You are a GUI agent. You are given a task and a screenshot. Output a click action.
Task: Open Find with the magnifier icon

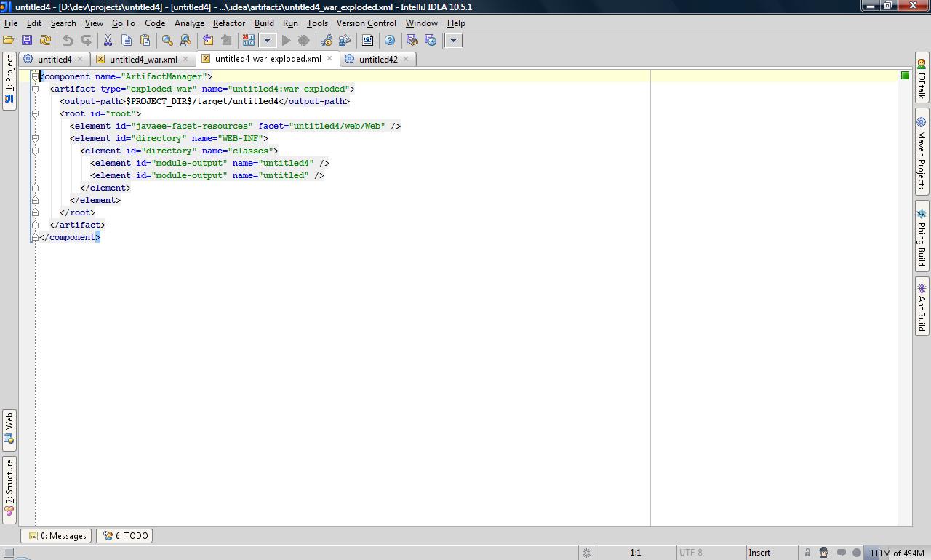coord(167,41)
